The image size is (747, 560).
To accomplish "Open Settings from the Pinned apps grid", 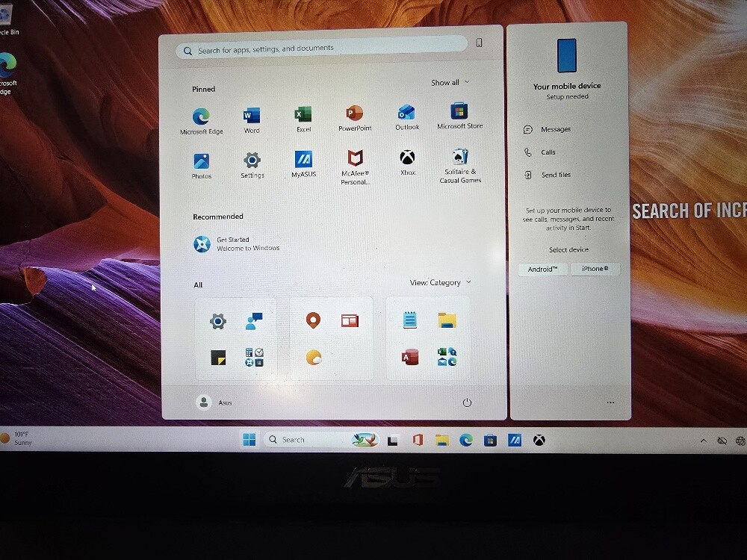I will pyautogui.click(x=252, y=165).
